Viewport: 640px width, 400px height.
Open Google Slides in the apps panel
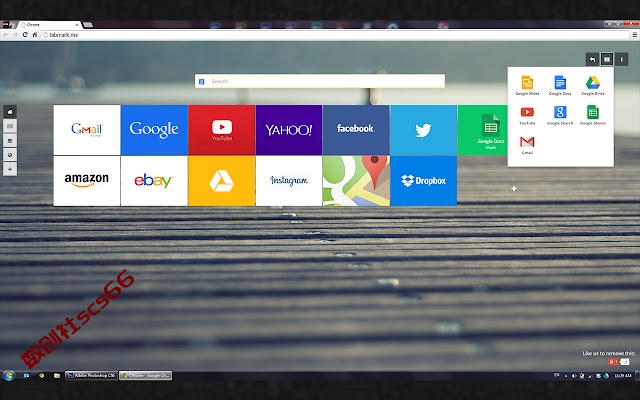point(527,85)
